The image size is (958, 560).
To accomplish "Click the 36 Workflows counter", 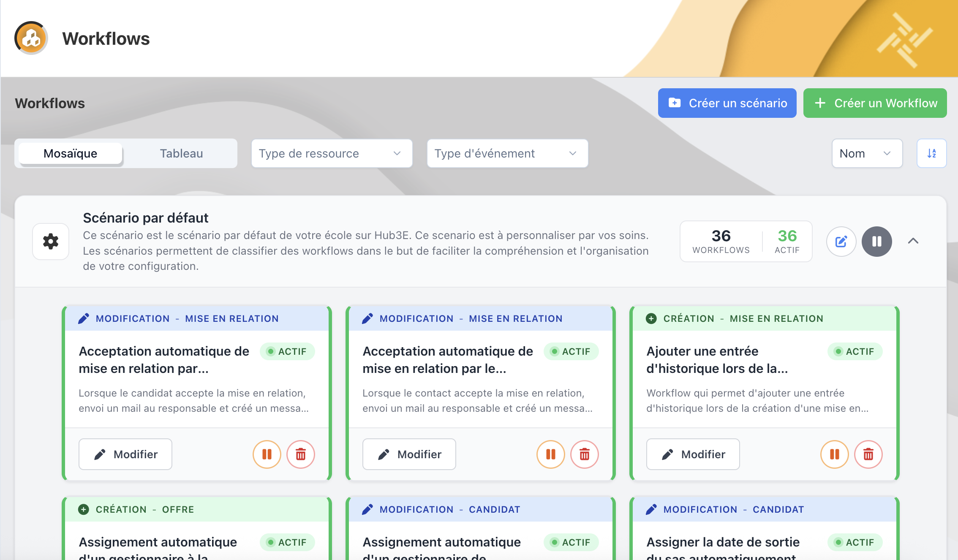I will click(721, 242).
